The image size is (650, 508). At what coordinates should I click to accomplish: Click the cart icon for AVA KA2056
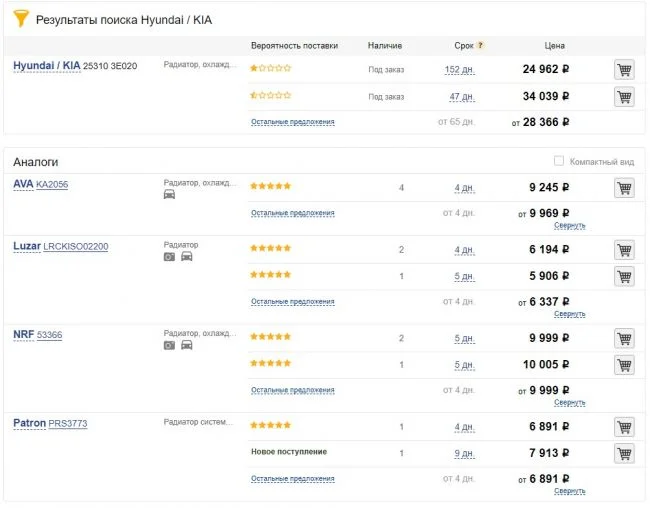click(624, 188)
